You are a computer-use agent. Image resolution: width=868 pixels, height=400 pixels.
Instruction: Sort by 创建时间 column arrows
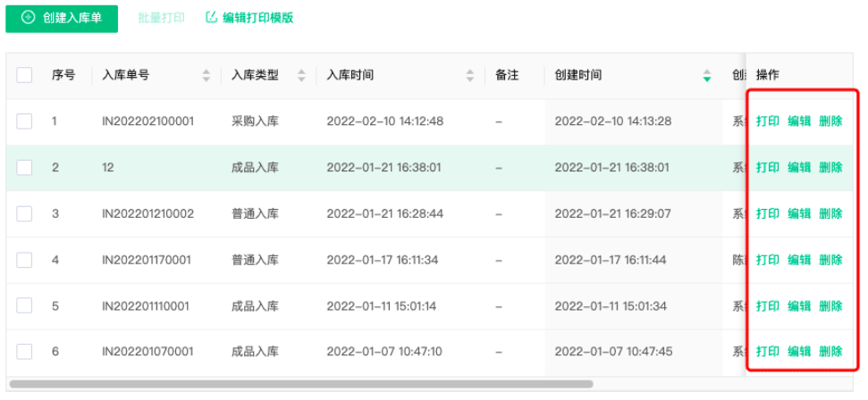point(707,75)
